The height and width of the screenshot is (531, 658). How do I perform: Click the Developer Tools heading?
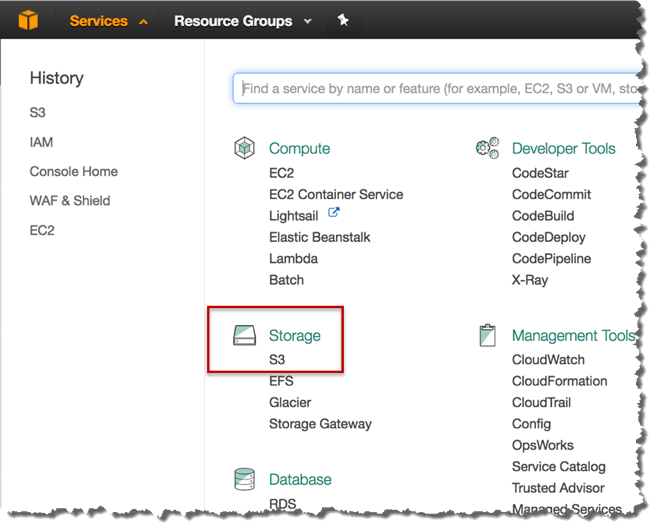[564, 148]
